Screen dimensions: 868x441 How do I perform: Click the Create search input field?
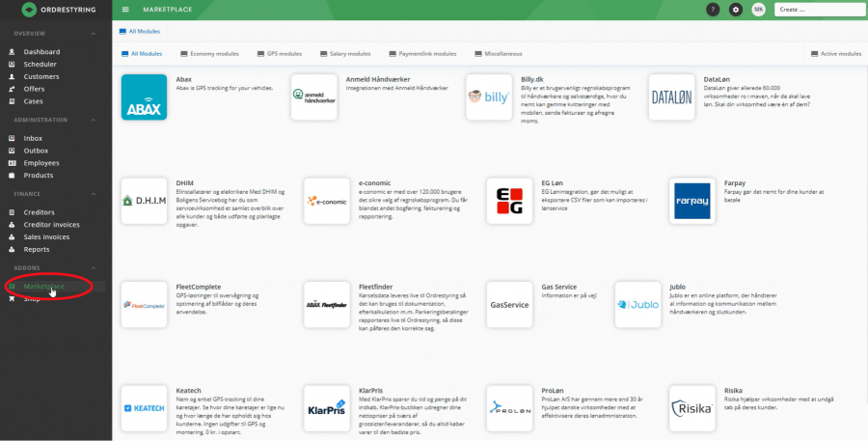click(820, 10)
